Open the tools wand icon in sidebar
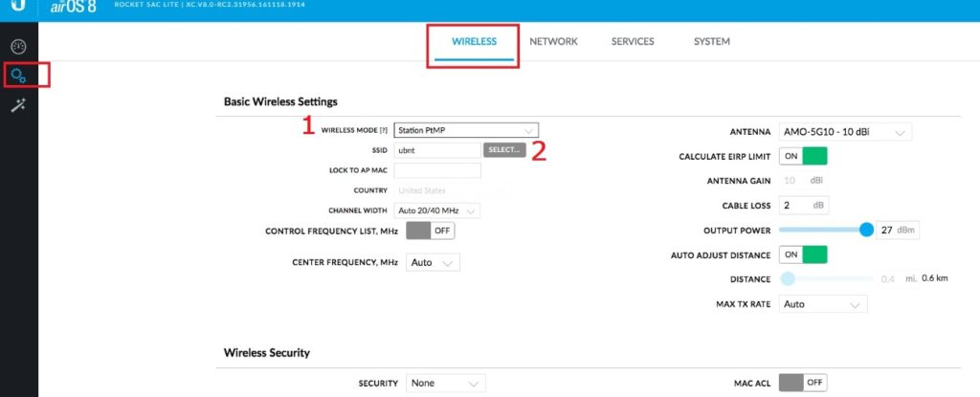 (x=18, y=106)
